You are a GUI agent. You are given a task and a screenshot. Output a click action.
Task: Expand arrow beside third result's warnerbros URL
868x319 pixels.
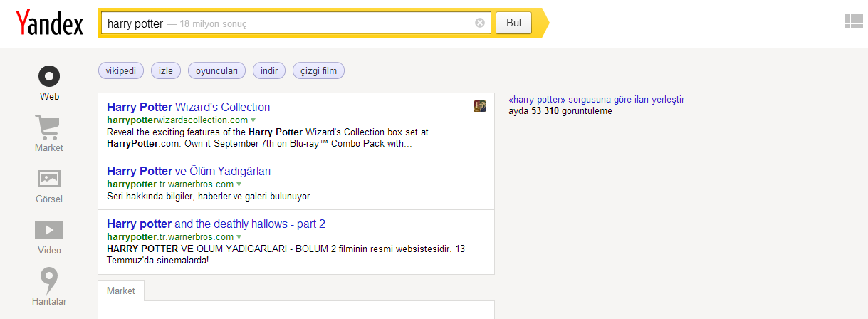coord(239,237)
